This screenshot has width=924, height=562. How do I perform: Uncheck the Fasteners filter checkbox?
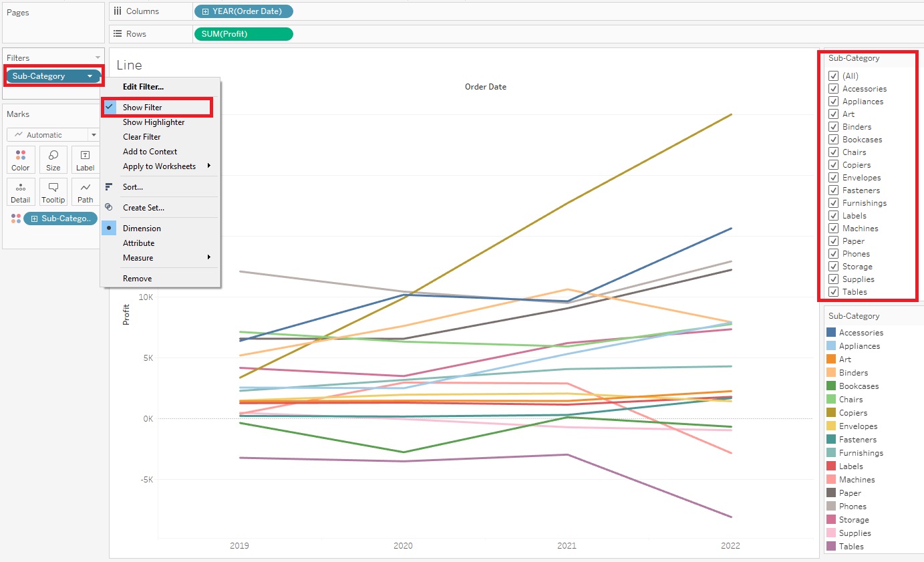[x=833, y=190]
